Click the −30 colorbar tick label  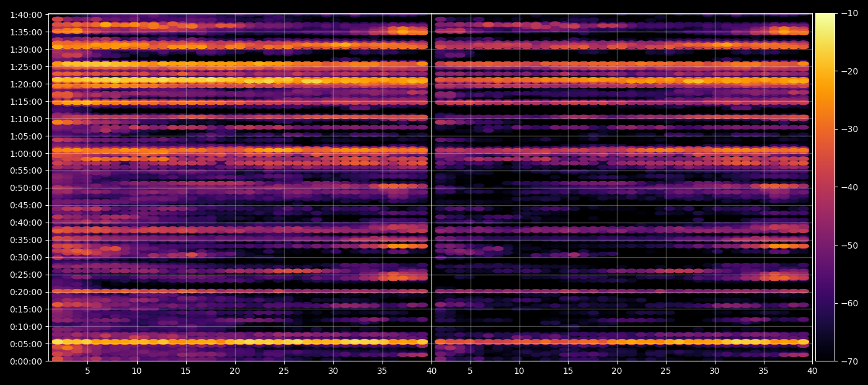click(x=849, y=130)
